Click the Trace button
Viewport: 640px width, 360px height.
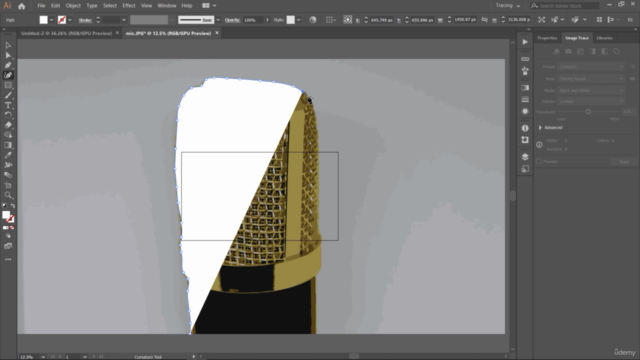click(x=624, y=162)
